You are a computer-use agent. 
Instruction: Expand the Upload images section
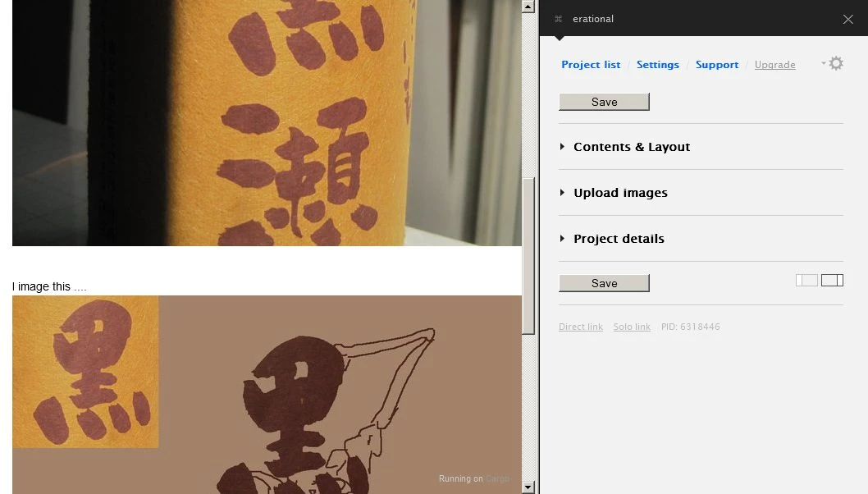[619, 193]
